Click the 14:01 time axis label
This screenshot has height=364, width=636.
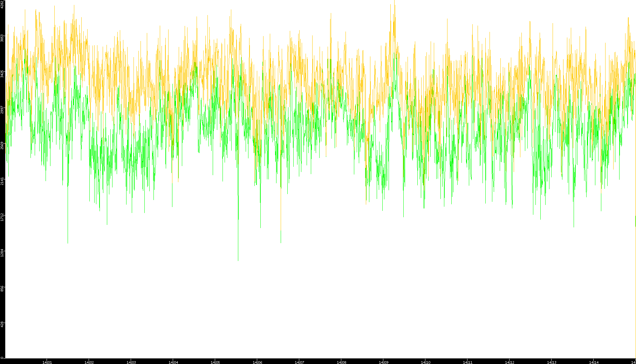[x=47, y=362]
